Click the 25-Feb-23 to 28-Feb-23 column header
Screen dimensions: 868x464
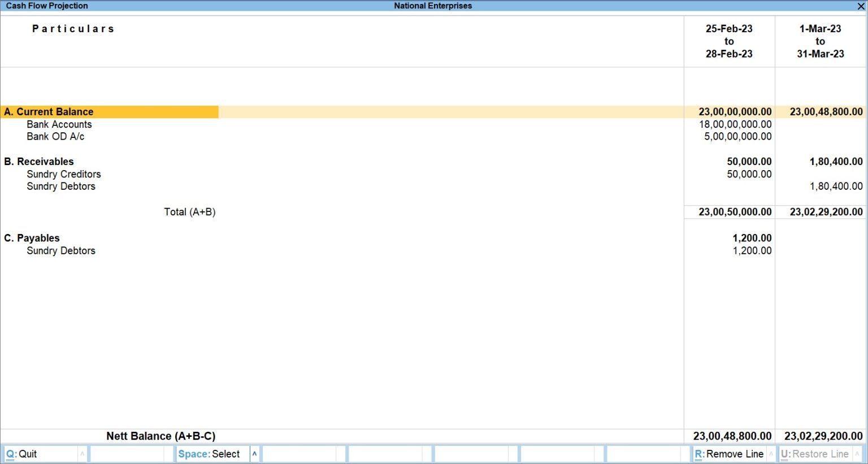(730, 41)
